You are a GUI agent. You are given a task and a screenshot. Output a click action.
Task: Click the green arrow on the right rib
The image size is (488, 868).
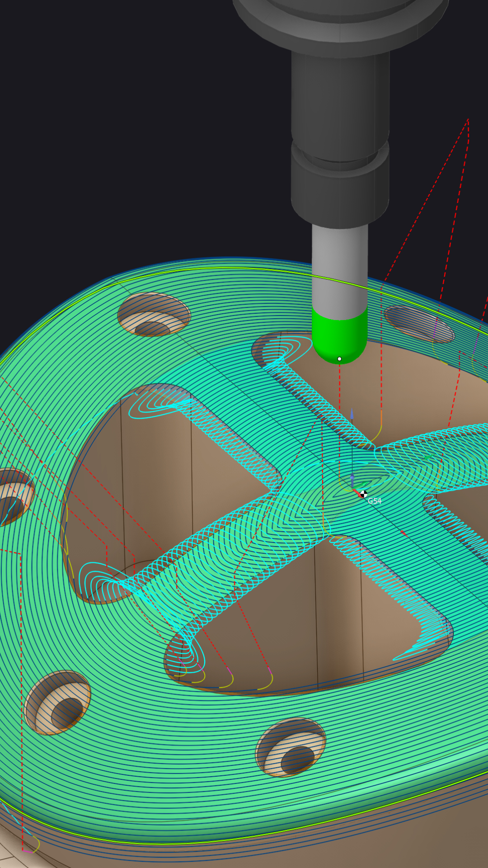(427, 458)
